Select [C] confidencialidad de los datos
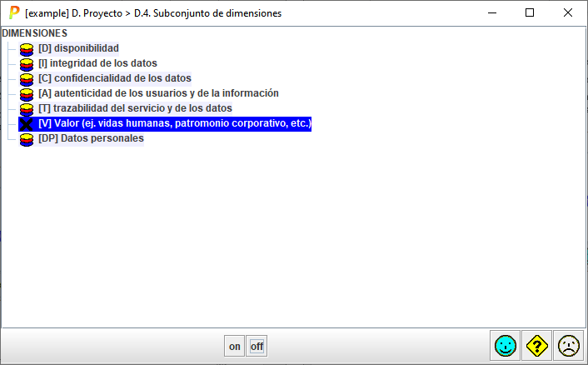The height and width of the screenshot is (365, 588). click(x=114, y=78)
